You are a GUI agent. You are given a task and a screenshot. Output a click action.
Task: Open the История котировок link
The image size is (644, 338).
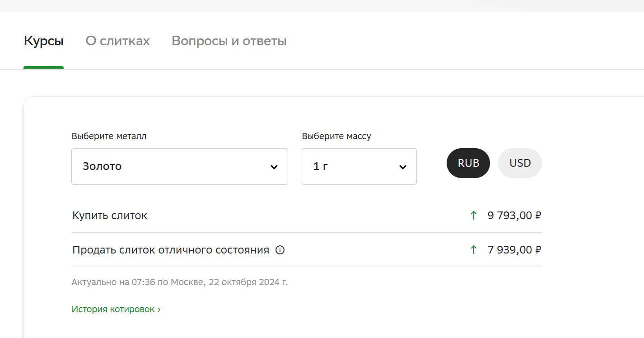pyautogui.click(x=116, y=310)
